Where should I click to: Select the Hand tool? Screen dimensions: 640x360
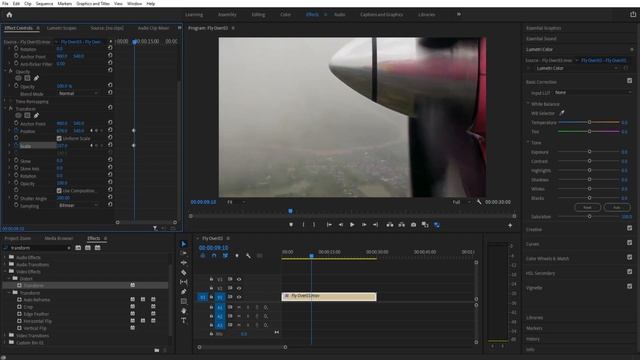click(x=184, y=311)
